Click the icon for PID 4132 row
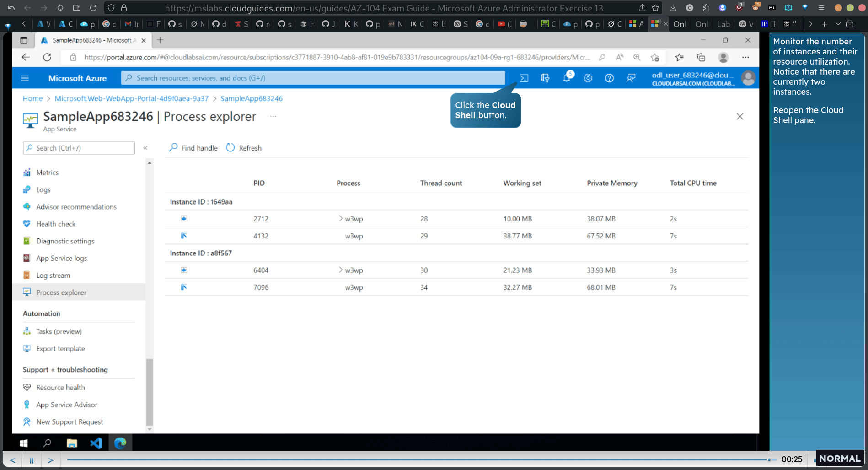This screenshot has width=868, height=470. coord(184,236)
